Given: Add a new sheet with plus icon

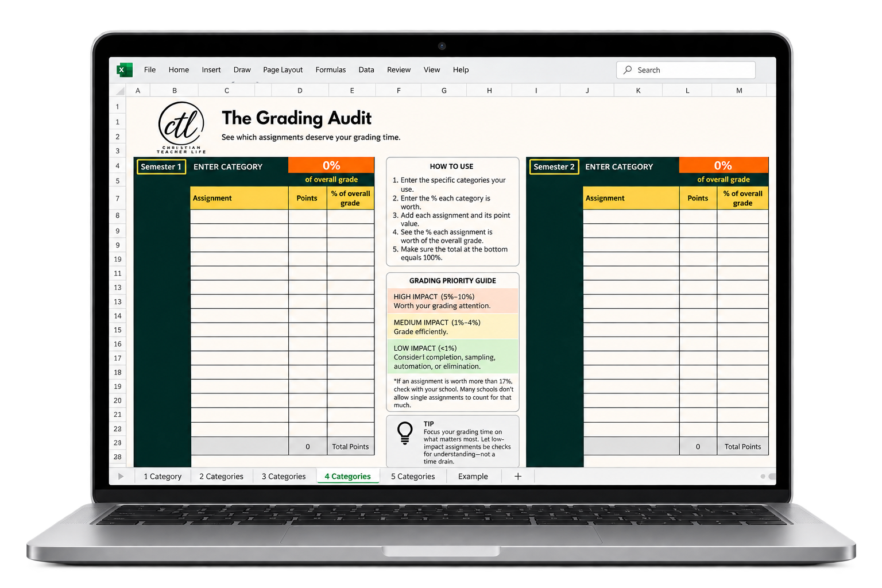Looking at the screenshot, I should [x=518, y=477].
